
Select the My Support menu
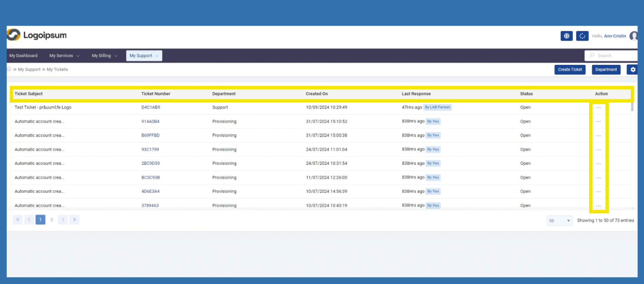click(x=144, y=56)
